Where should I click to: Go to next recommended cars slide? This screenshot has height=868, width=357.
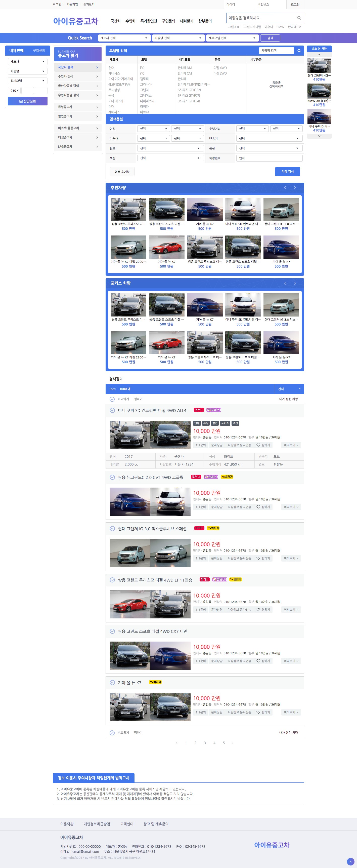click(x=295, y=188)
